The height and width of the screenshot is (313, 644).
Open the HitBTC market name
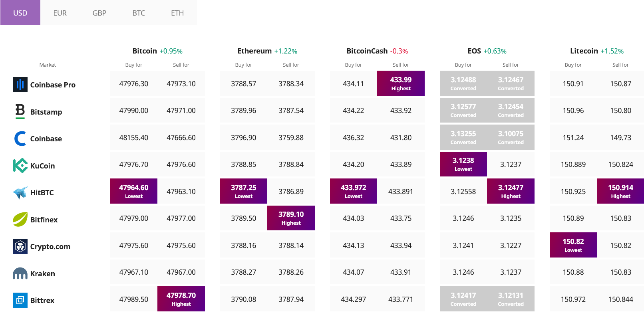point(42,192)
